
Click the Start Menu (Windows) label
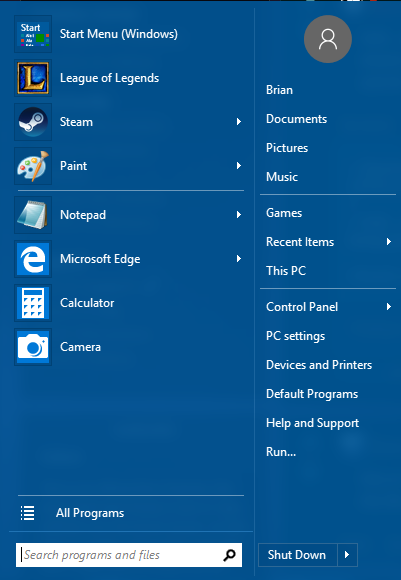(x=119, y=34)
